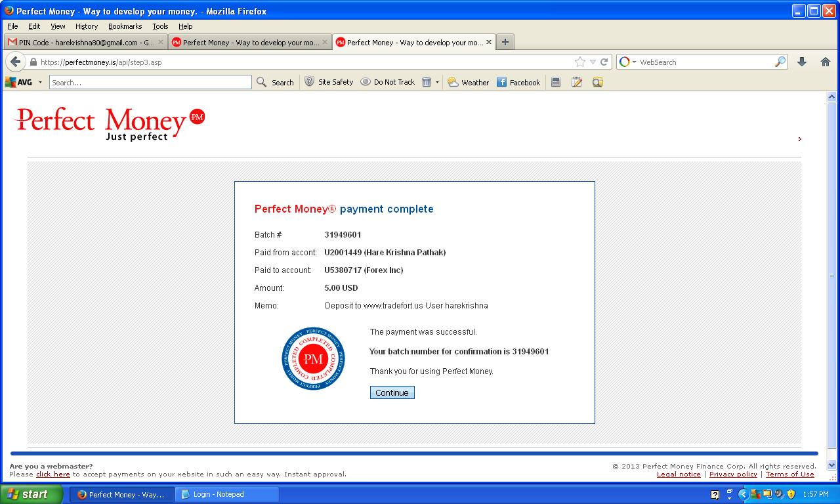
Task: Open the Firefox downloads arrow icon
Action: pyautogui.click(x=801, y=62)
